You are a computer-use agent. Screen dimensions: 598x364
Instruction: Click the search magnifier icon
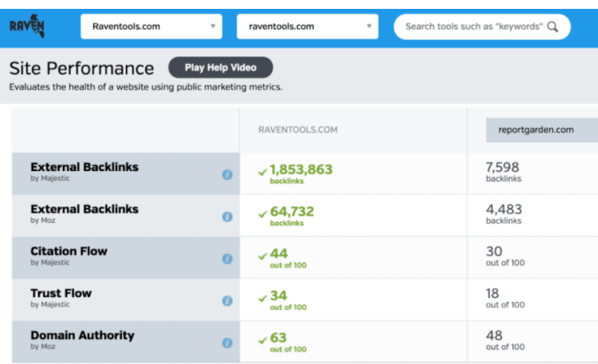(x=552, y=27)
